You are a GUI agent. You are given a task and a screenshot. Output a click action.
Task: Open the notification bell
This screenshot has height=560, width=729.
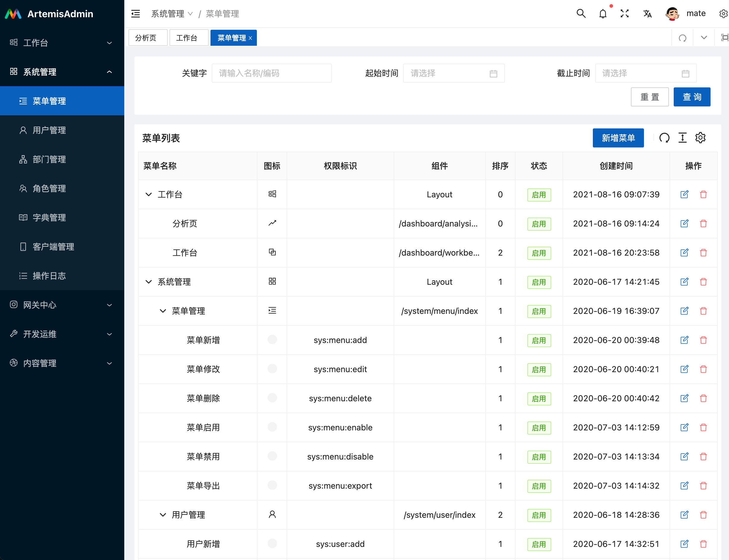tap(602, 14)
